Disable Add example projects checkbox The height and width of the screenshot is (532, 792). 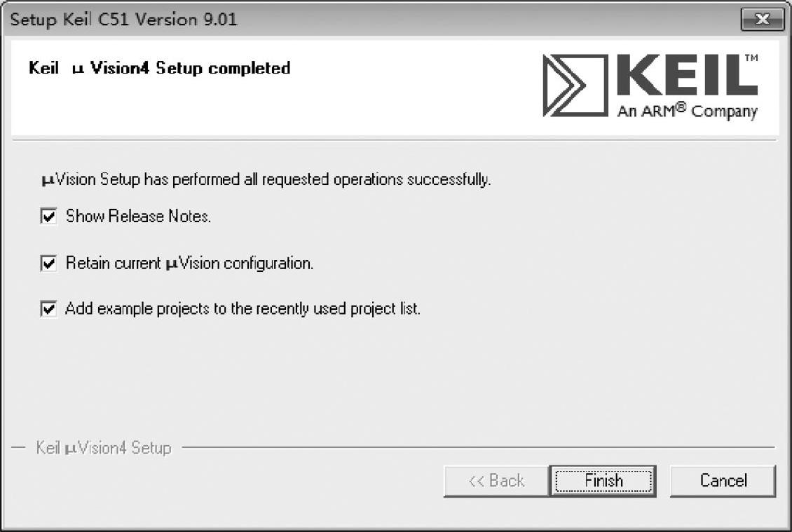[x=48, y=309]
